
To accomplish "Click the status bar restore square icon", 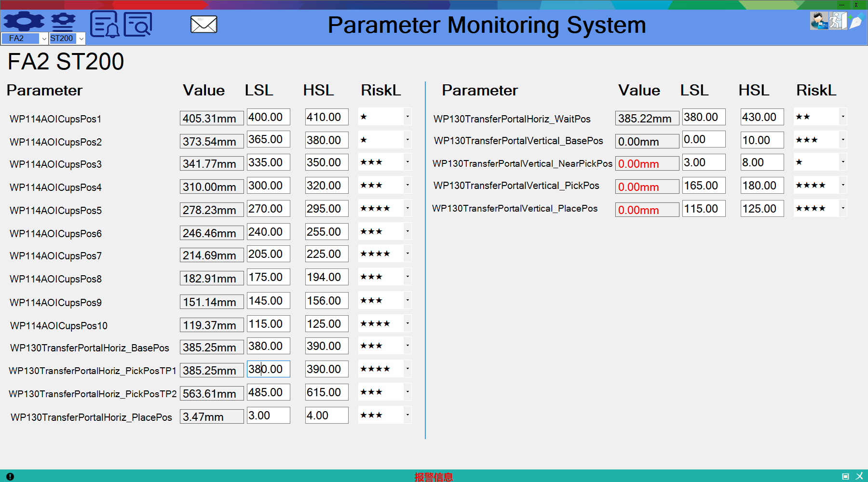I will pos(845,476).
